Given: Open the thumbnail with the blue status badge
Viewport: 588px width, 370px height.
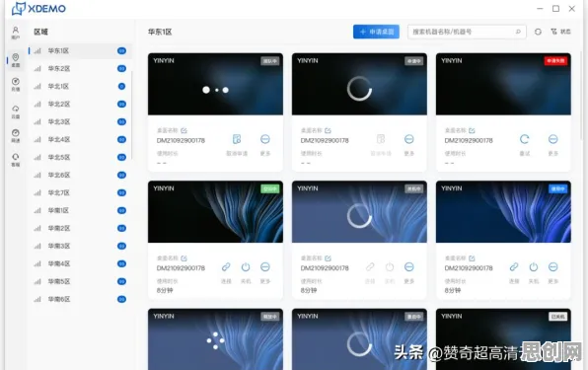Looking at the screenshot, I should [x=503, y=212].
